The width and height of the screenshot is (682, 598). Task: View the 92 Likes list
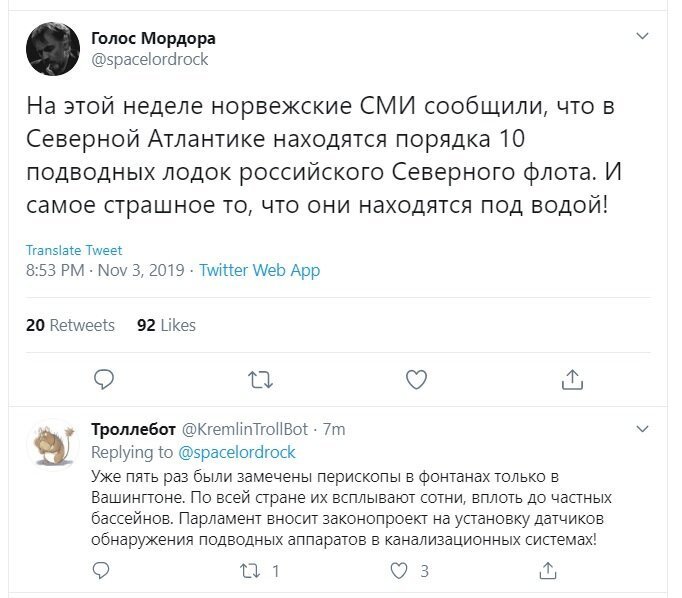[166, 325]
